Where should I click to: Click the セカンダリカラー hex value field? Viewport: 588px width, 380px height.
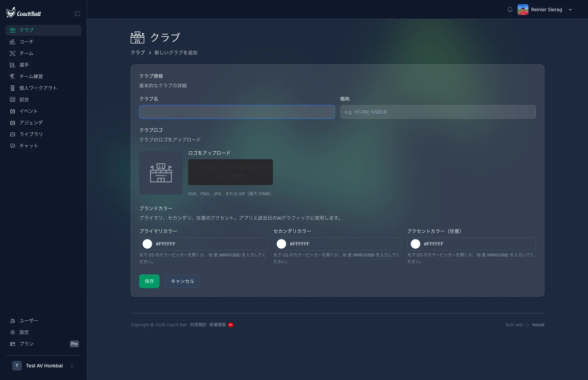tap(344, 244)
